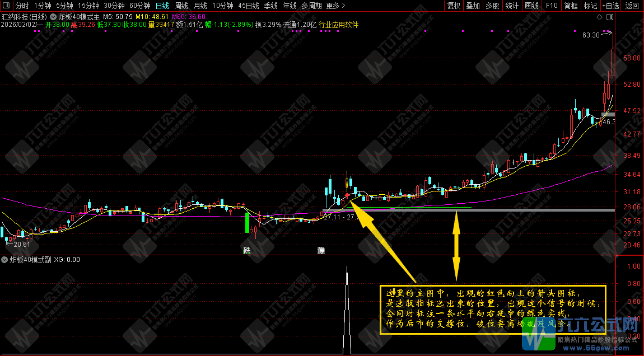Select the 分时 intraday tab
644x356 pixels.
(22, 6)
